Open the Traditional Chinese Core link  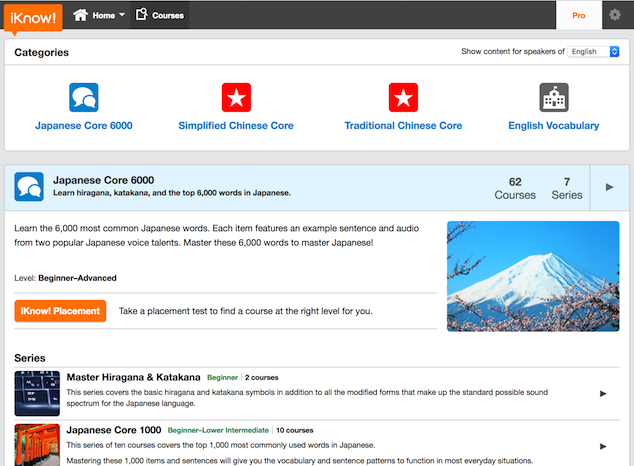403,126
